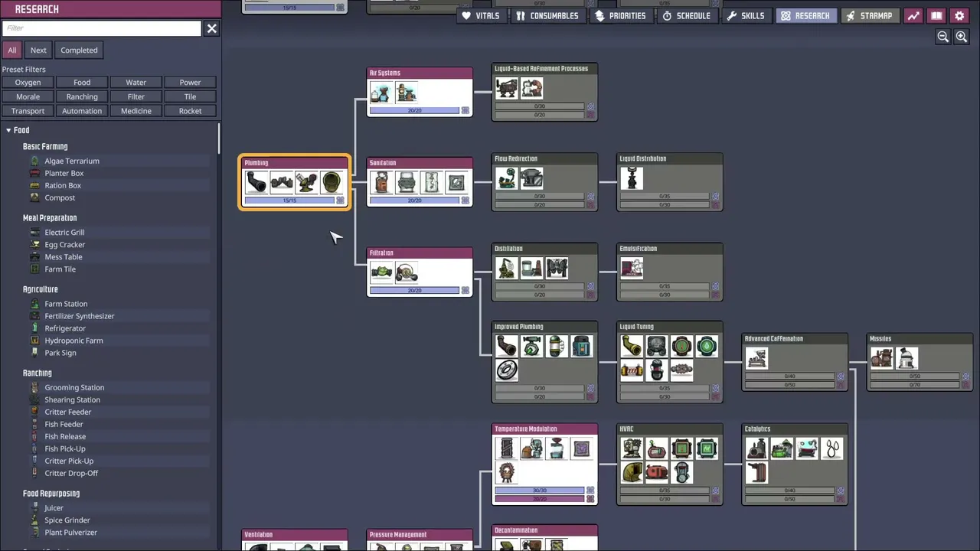Click the yellow pipe icon in Liquid Tuning
This screenshot has height=551, width=980.
click(632, 346)
